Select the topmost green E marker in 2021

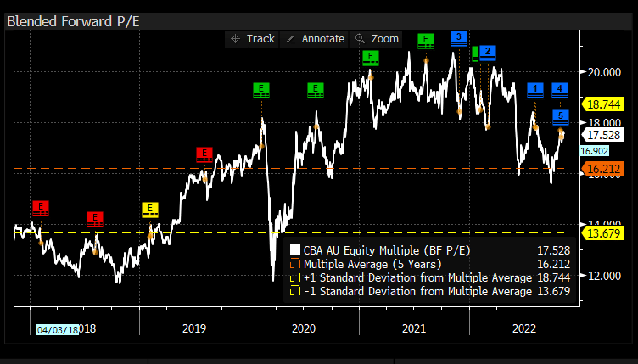point(427,40)
